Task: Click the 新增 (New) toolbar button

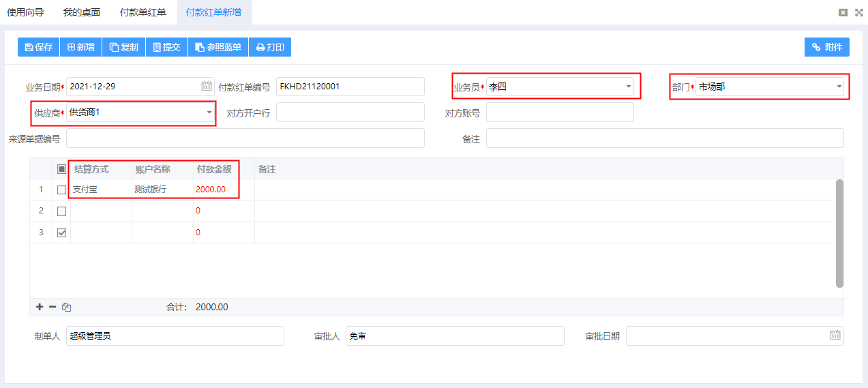Action: [x=81, y=47]
